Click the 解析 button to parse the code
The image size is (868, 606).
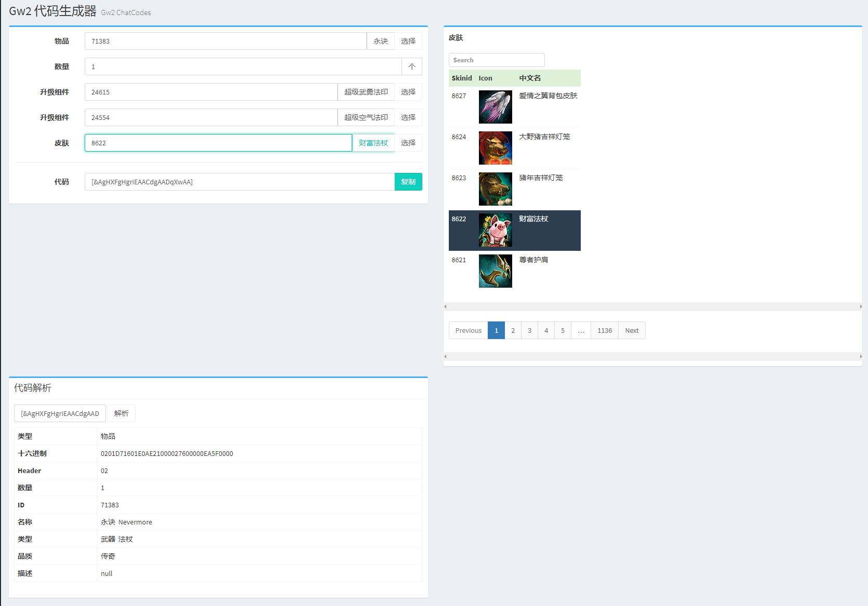tap(122, 413)
